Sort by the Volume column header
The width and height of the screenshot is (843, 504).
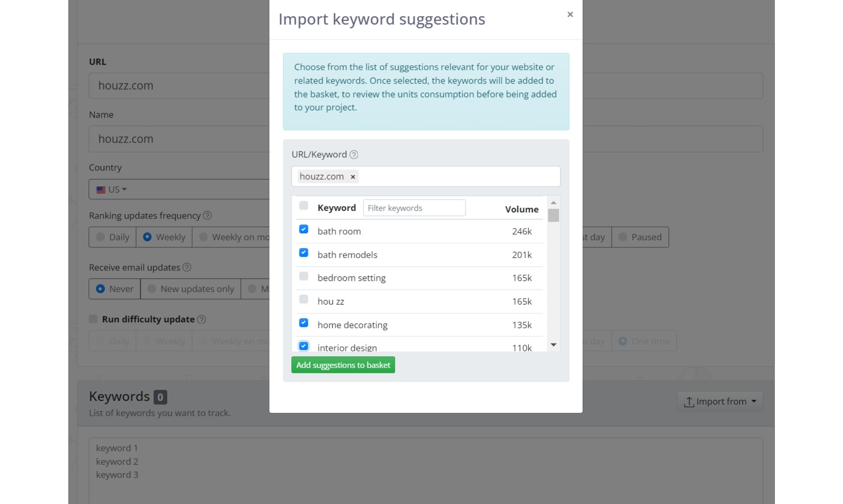[522, 209]
